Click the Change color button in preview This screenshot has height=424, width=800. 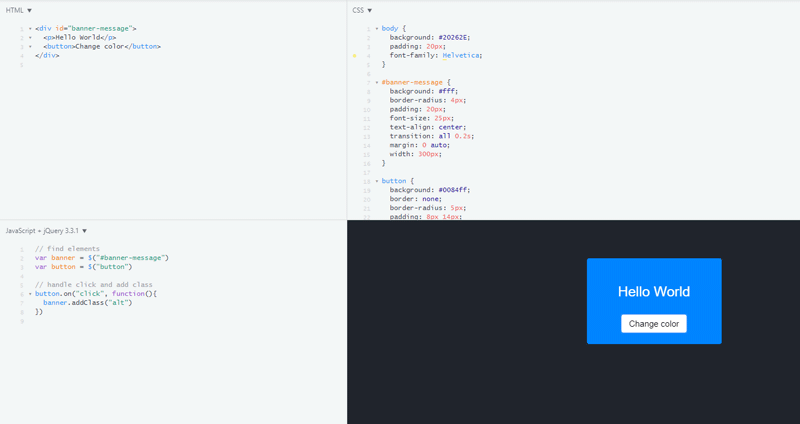(x=653, y=324)
